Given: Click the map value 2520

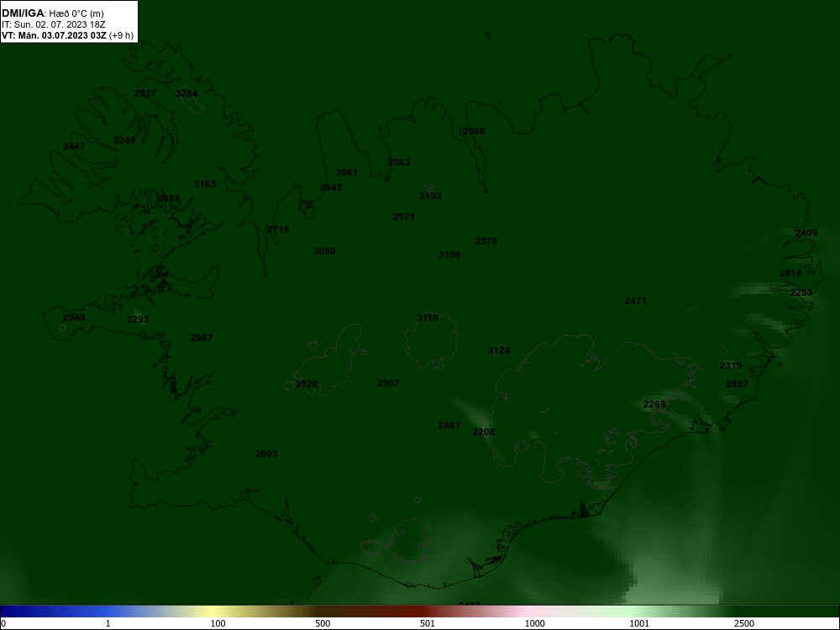Looking at the screenshot, I should coord(307,384).
